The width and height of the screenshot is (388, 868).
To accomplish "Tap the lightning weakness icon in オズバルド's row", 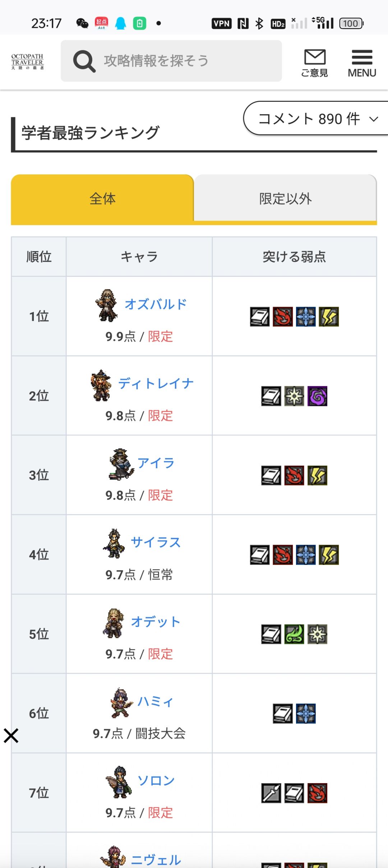I will pos(329,316).
